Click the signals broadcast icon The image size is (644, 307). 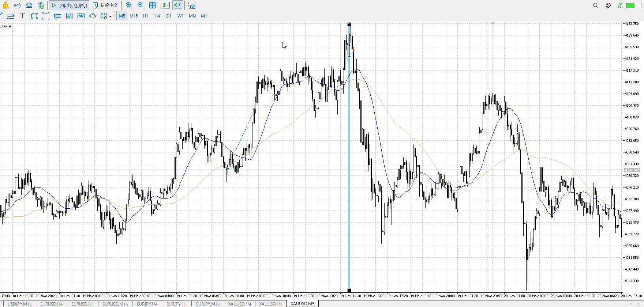(x=17, y=5)
